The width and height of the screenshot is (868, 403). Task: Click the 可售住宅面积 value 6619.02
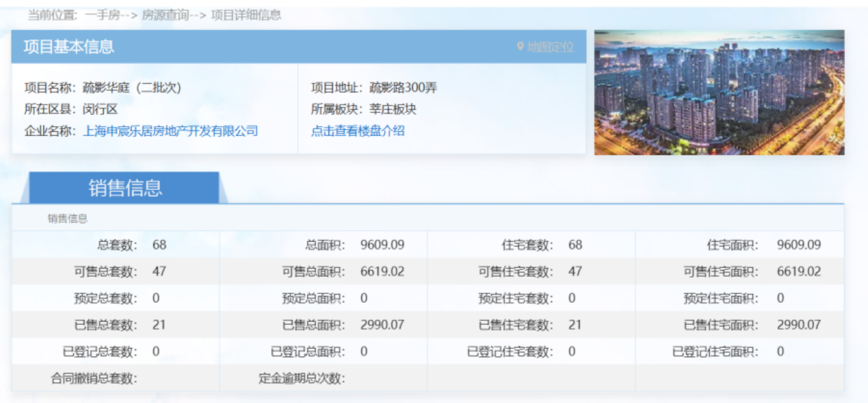click(x=799, y=272)
